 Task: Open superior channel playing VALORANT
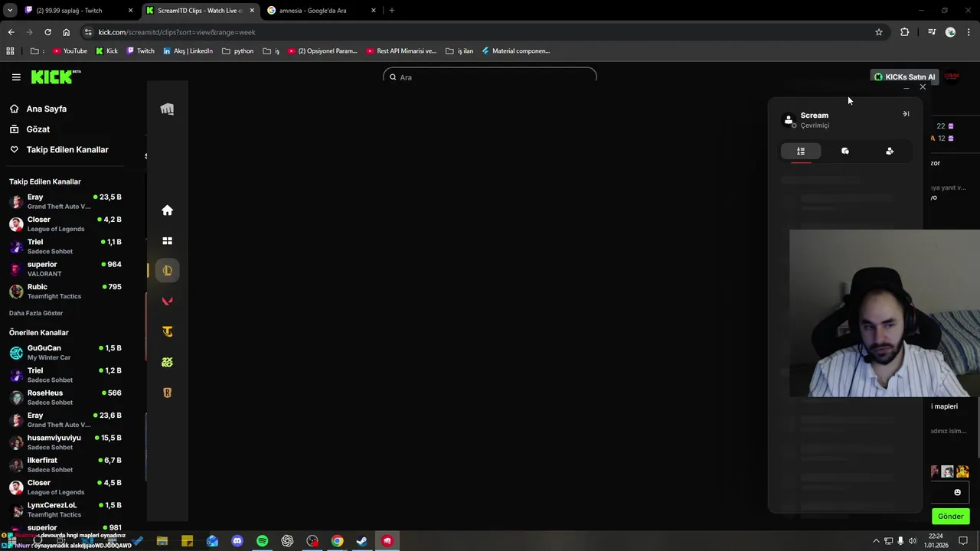click(x=66, y=269)
